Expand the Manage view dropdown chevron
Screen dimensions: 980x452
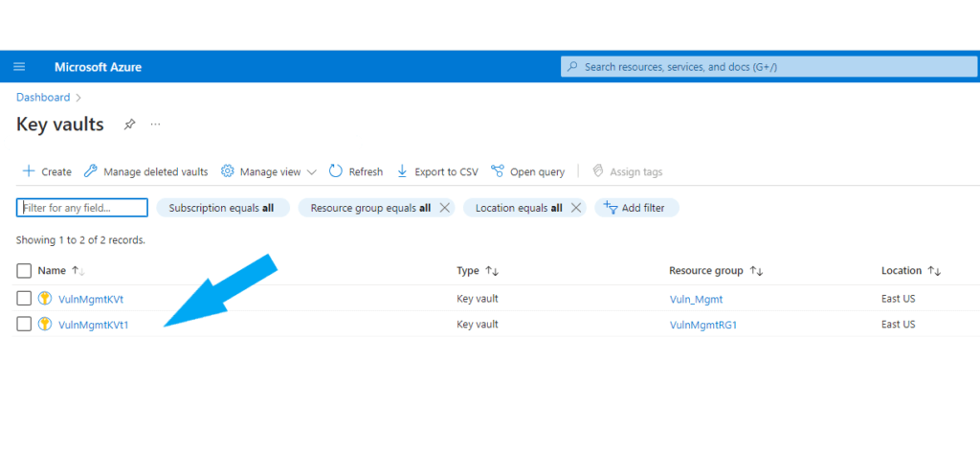312,172
